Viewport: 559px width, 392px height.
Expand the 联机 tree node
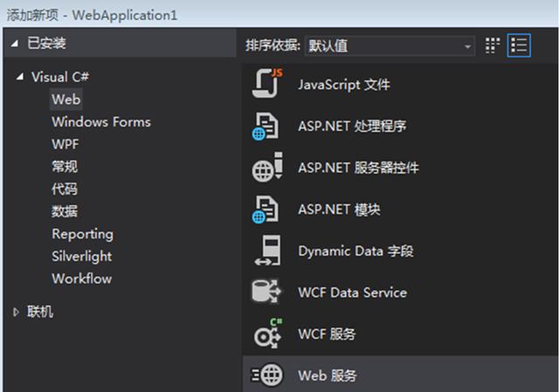[16, 313]
